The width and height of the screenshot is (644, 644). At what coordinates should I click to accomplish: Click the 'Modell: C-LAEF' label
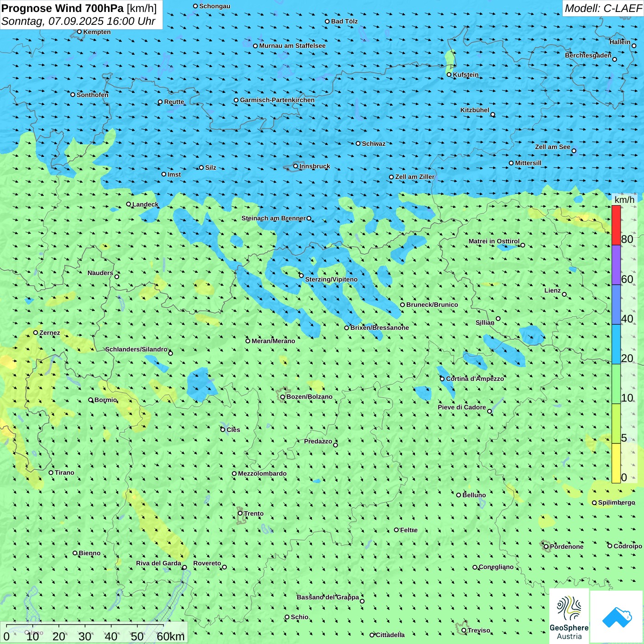603,8
